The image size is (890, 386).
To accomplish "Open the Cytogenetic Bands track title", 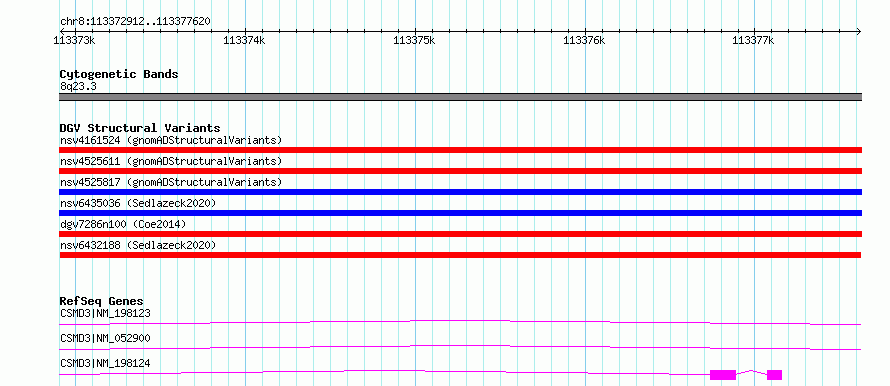I will coord(119,74).
